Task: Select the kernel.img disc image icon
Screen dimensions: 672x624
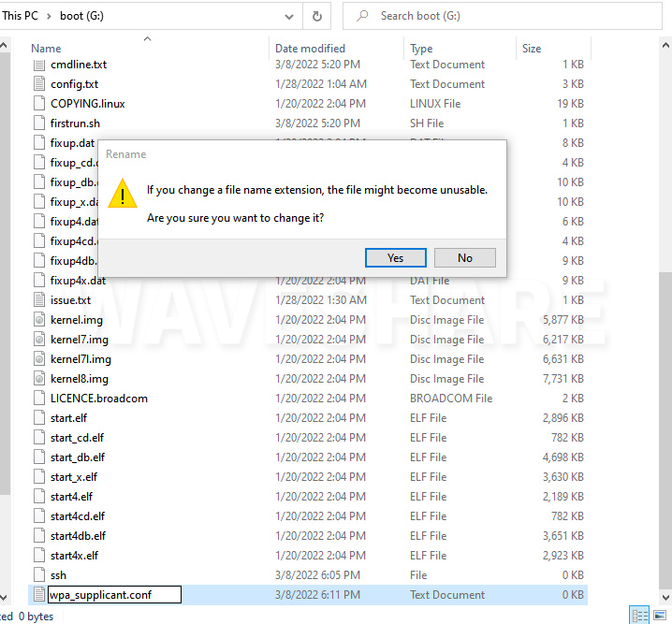Action: pyautogui.click(x=39, y=320)
